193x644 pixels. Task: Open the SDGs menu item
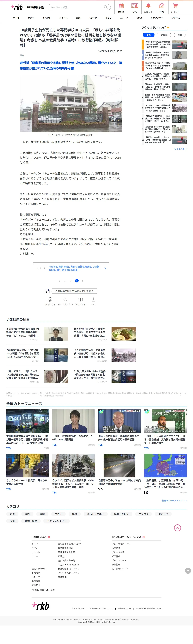[140, 18]
